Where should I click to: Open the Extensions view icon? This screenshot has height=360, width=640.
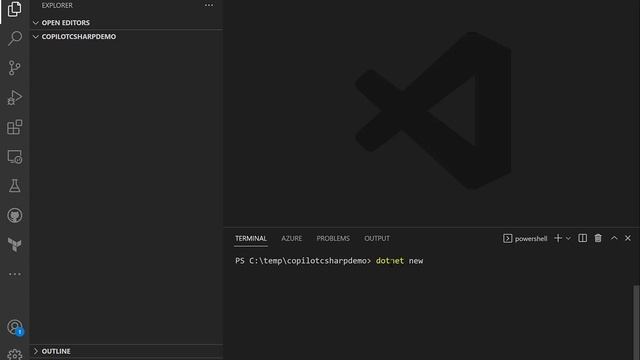point(15,127)
